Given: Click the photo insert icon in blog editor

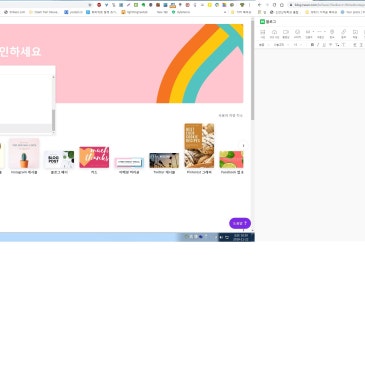Looking at the screenshot, I should (263, 32).
